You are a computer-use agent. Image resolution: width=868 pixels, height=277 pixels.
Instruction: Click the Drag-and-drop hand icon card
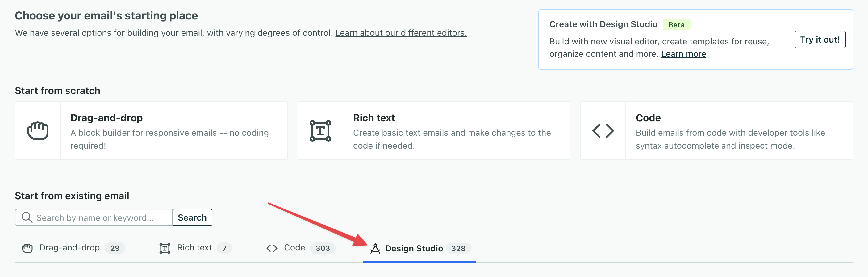point(38,130)
